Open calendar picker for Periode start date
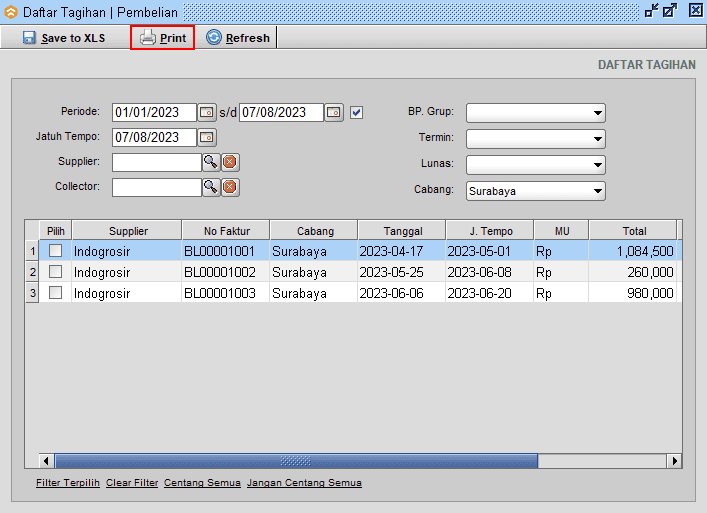Image resolution: width=707 pixels, height=513 pixels. (x=207, y=112)
